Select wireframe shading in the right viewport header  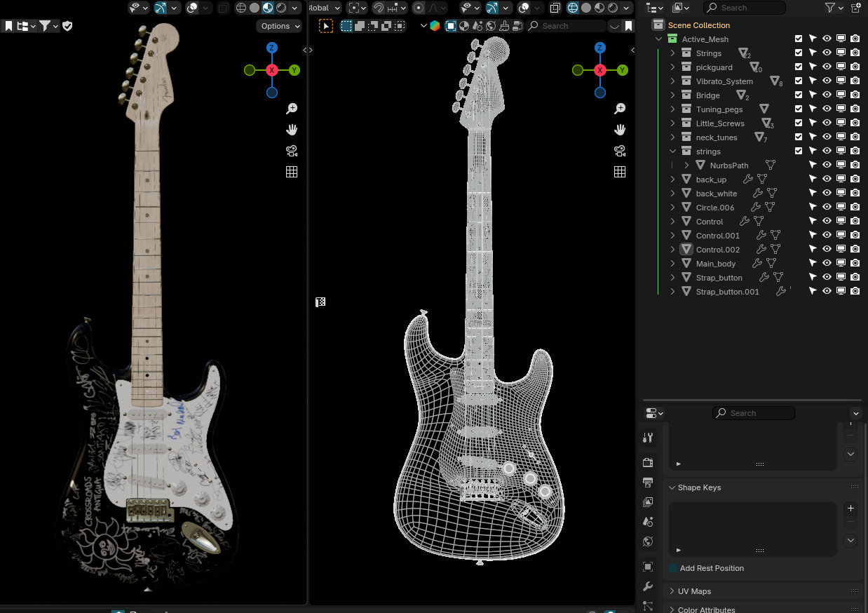point(573,8)
